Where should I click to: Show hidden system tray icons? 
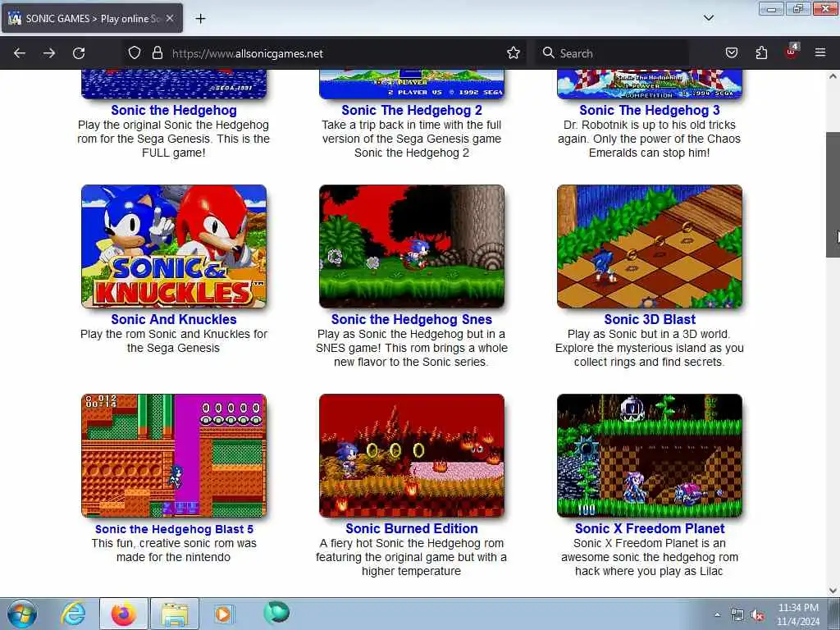coord(717,614)
